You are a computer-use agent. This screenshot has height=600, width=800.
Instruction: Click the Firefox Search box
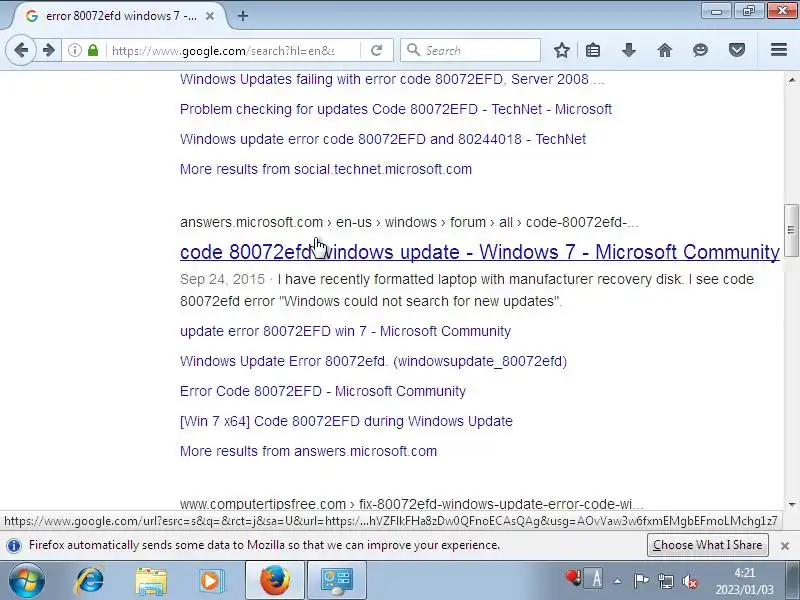(x=470, y=51)
